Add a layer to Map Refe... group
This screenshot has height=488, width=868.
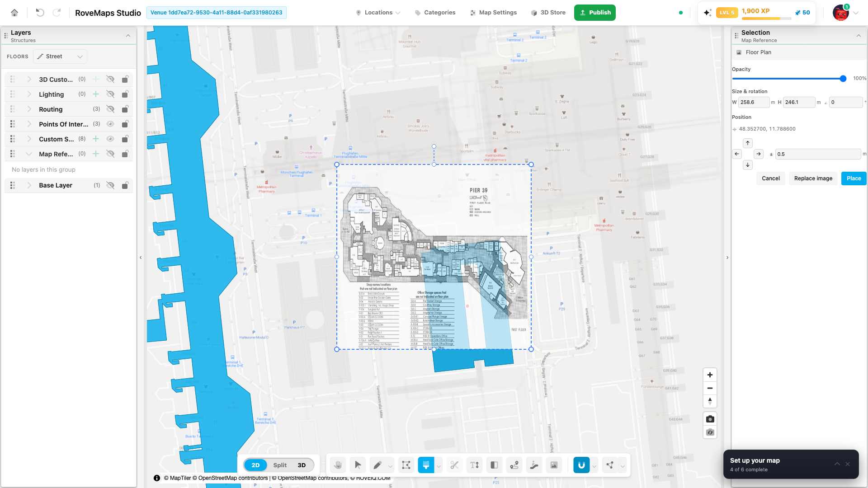click(96, 154)
